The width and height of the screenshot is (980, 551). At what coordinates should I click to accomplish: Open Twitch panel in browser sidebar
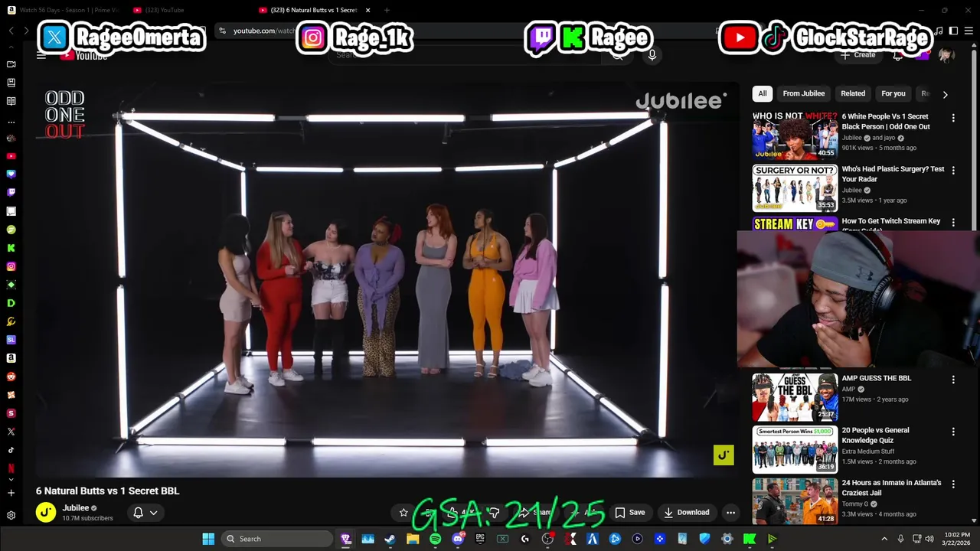[x=11, y=193]
